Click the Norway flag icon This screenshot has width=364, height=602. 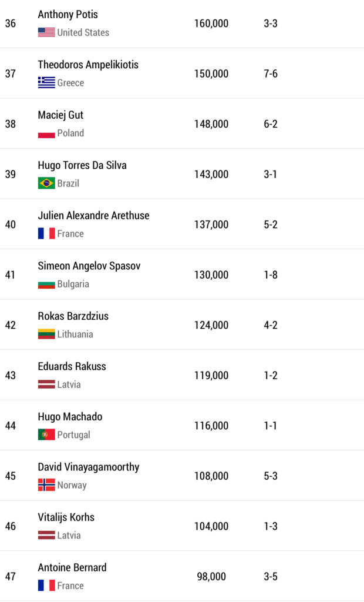tap(46, 485)
